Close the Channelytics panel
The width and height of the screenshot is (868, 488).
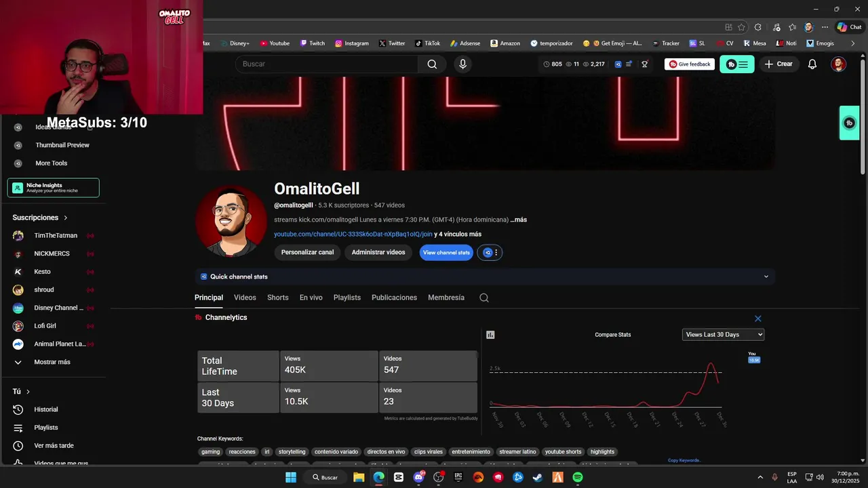758,319
